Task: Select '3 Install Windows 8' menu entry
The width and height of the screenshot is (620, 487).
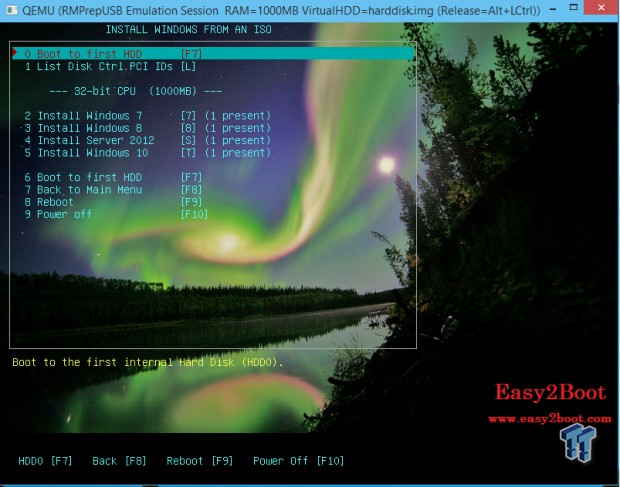Action: [147, 128]
